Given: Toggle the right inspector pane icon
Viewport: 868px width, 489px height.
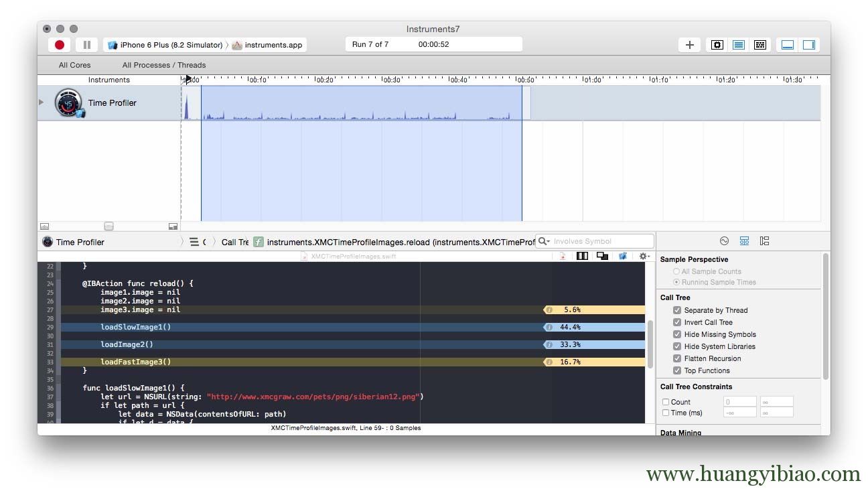Looking at the screenshot, I should [x=808, y=44].
